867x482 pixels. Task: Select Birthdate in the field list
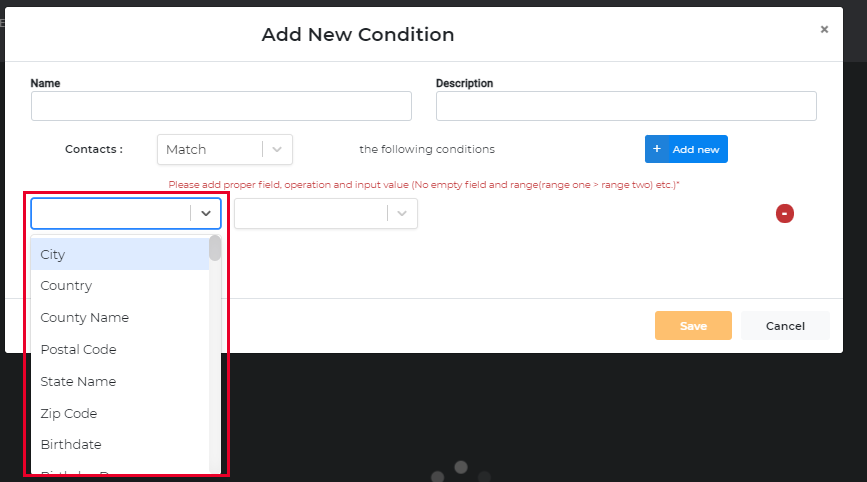[x=118, y=444]
